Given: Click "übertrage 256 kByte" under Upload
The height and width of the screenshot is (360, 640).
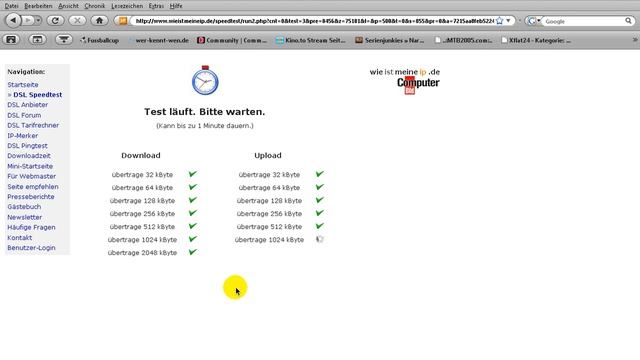Looking at the screenshot, I should [x=269, y=213].
